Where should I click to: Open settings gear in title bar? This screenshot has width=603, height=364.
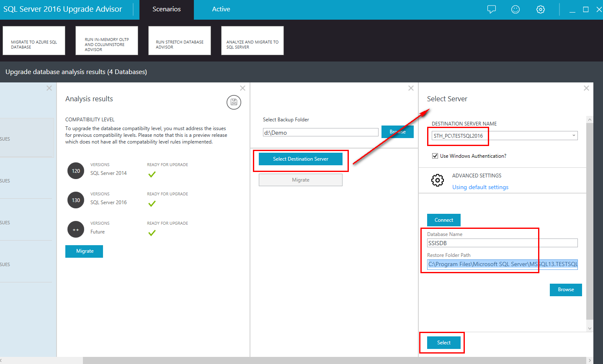[x=541, y=9]
